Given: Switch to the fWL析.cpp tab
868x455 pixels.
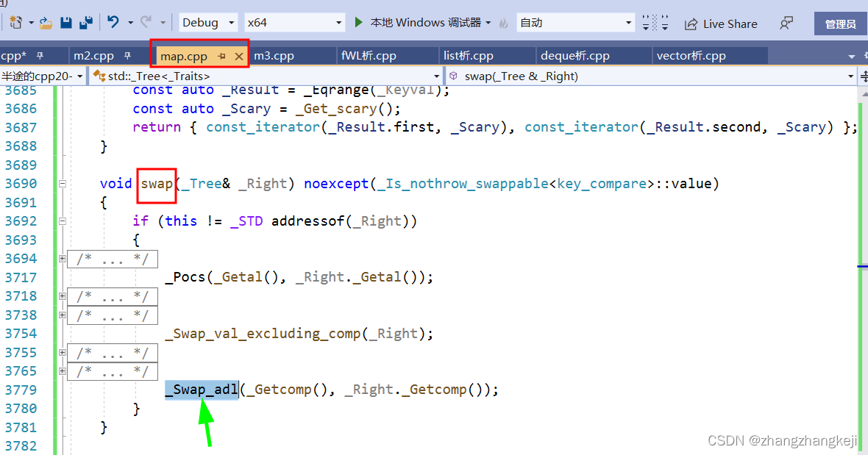Looking at the screenshot, I should click(369, 56).
